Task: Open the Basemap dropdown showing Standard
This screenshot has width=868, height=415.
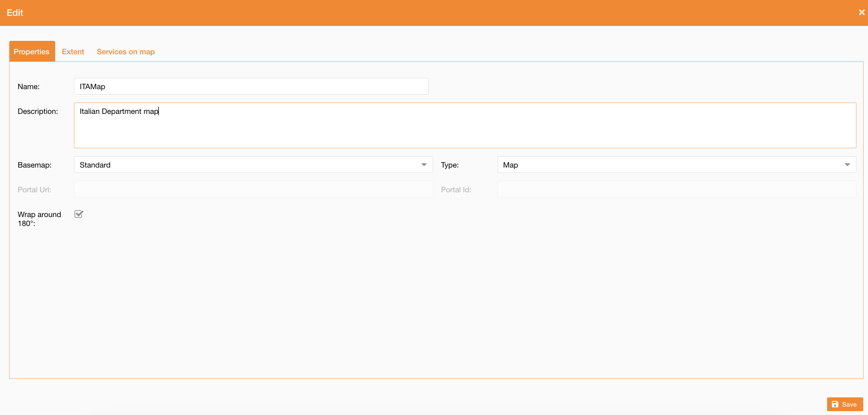Action: click(x=253, y=165)
